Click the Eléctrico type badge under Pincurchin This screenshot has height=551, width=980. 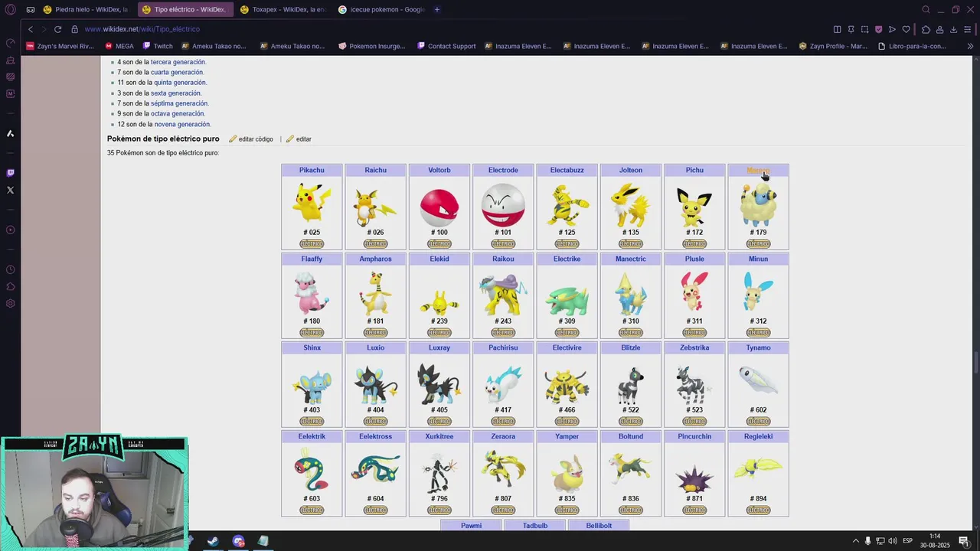(x=694, y=510)
